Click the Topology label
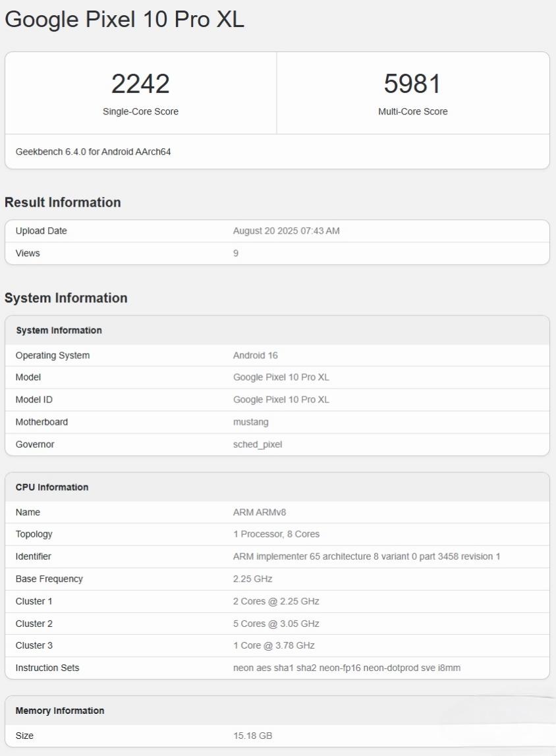This screenshot has width=556, height=756. [x=34, y=534]
